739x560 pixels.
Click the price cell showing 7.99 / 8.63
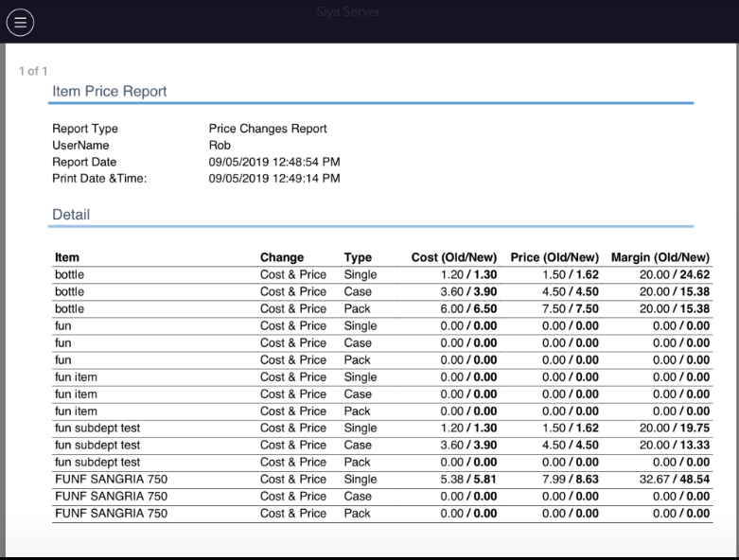[571, 480]
